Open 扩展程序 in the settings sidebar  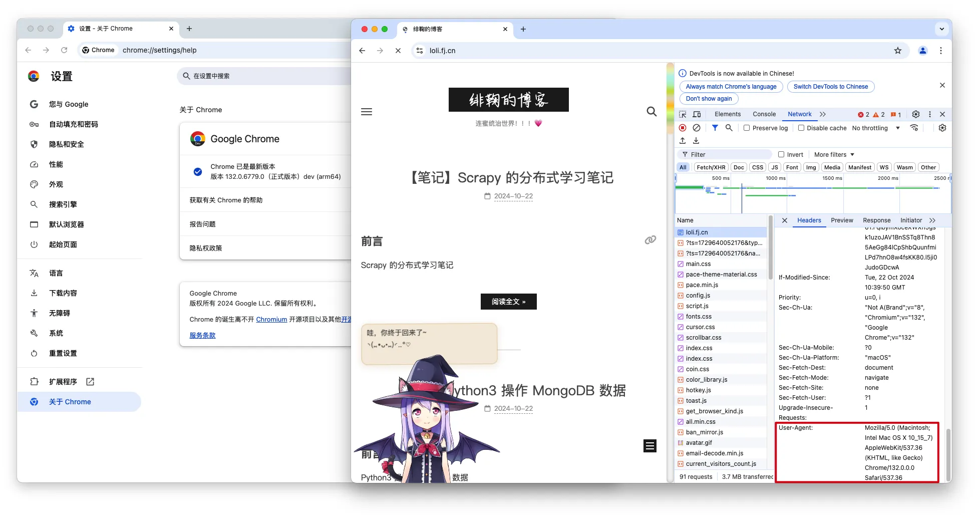[x=63, y=382]
